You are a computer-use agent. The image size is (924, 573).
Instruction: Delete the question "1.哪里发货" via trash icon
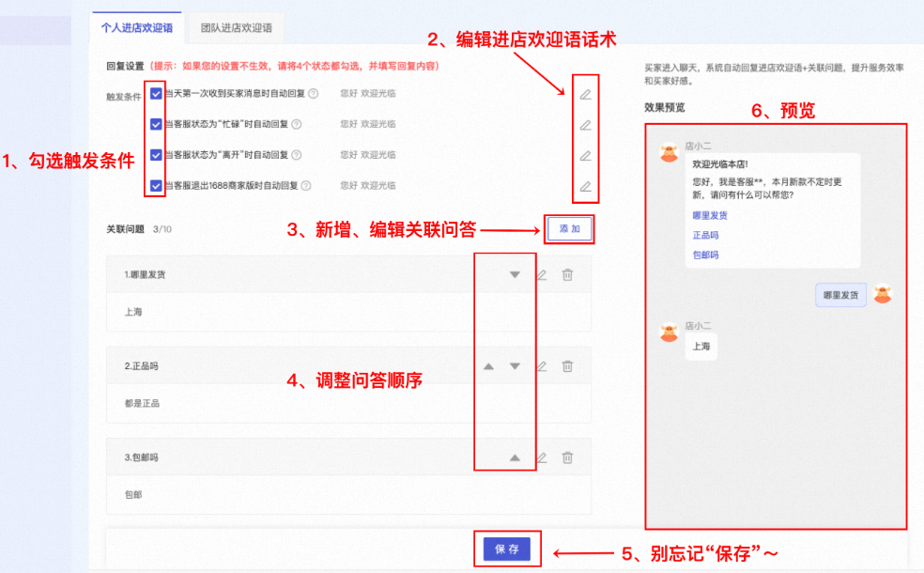click(x=567, y=275)
